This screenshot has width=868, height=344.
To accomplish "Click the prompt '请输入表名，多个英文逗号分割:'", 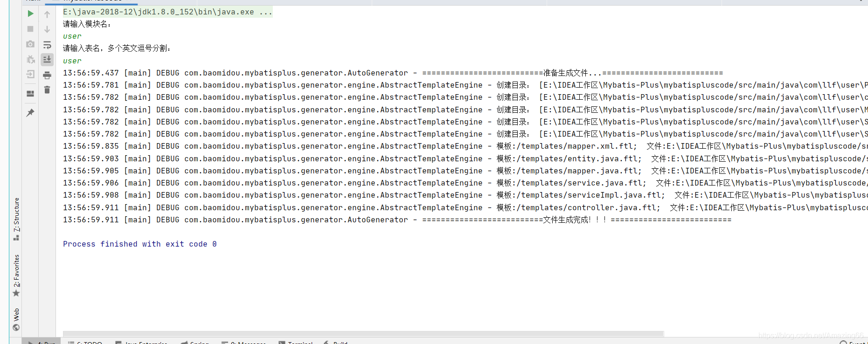I will [x=117, y=48].
